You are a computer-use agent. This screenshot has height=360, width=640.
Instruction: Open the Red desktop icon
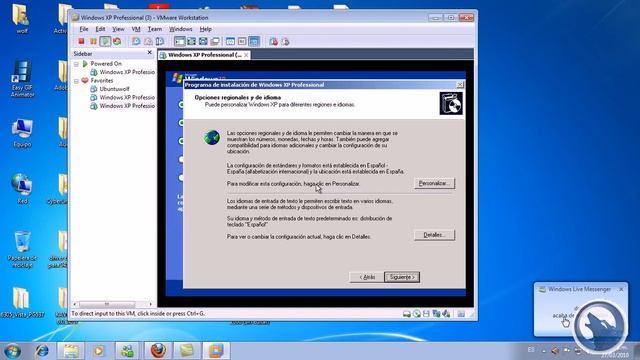click(22, 189)
